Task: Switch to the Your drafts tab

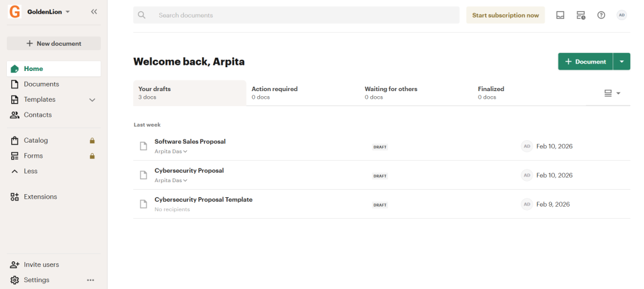Action: (x=190, y=93)
